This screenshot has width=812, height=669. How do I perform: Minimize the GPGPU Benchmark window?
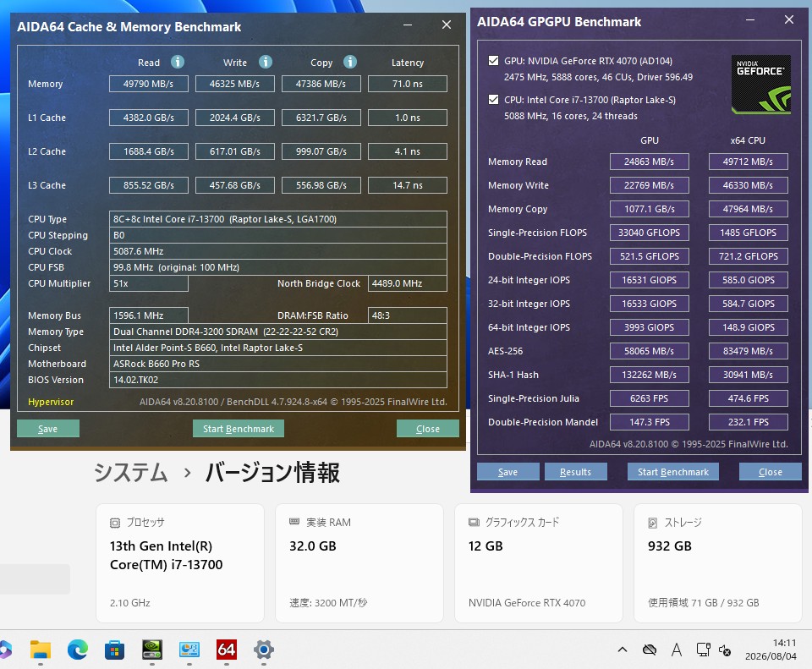coord(750,19)
